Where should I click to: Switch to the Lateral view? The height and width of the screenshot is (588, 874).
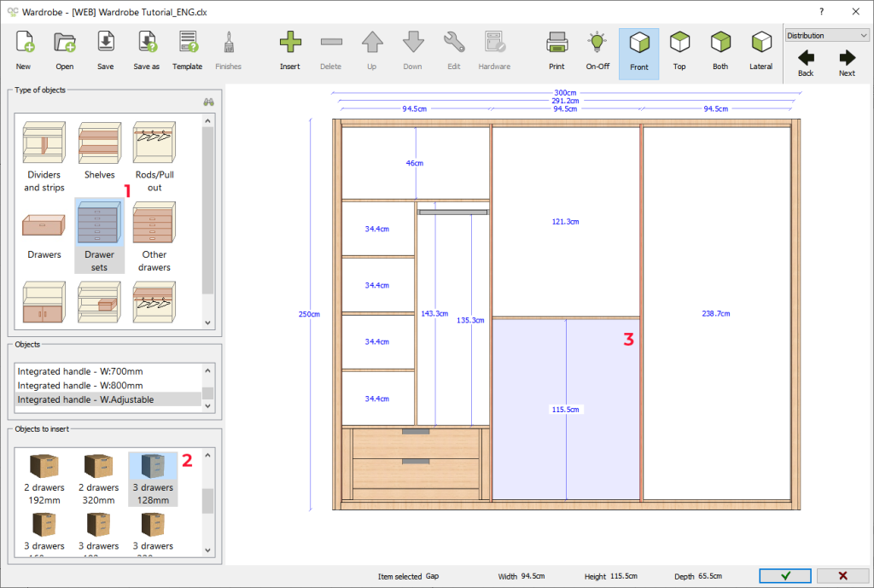coord(760,50)
